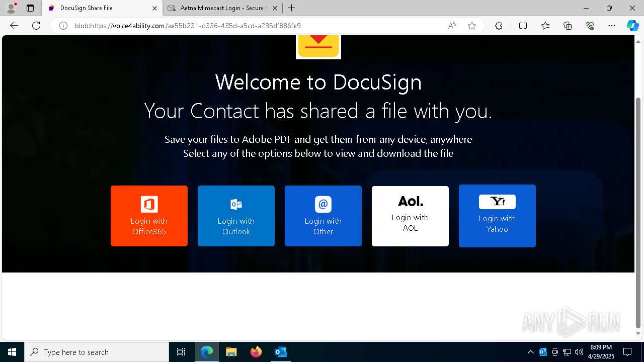Choose the Login with Other tile
Image resolution: width=644 pixels, height=362 pixels.
[x=323, y=216]
